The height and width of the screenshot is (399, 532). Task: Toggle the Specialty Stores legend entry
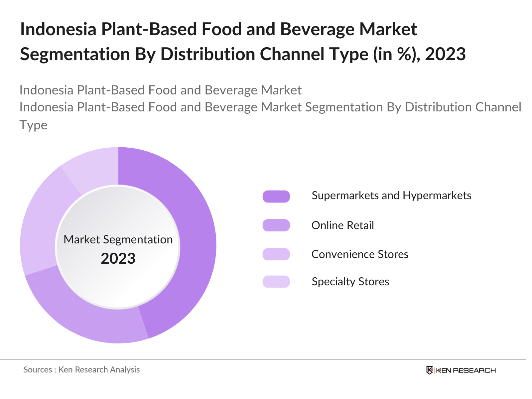[x=350, y=282]
